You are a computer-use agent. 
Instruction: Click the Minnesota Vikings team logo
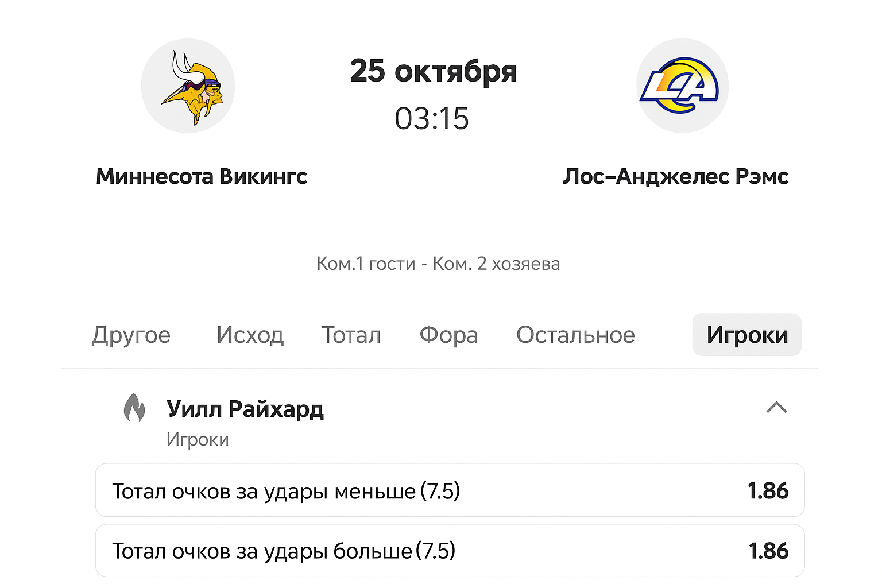[x=188, y=86]
